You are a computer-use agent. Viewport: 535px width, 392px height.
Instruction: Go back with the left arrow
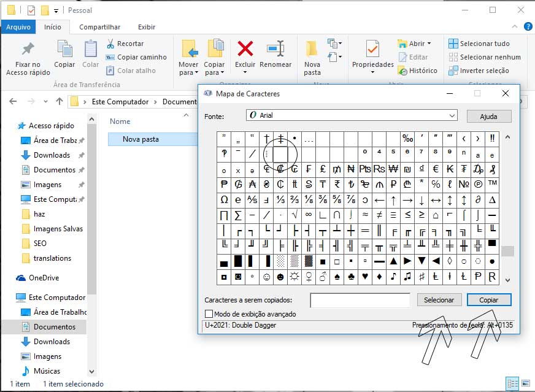click(x=13, y=101)
